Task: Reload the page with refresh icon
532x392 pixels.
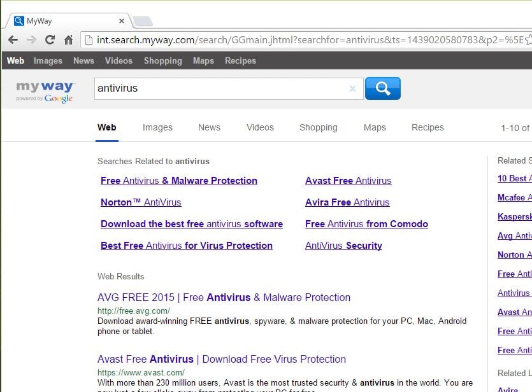Action: pyautogui.click(x=50, y=40)
